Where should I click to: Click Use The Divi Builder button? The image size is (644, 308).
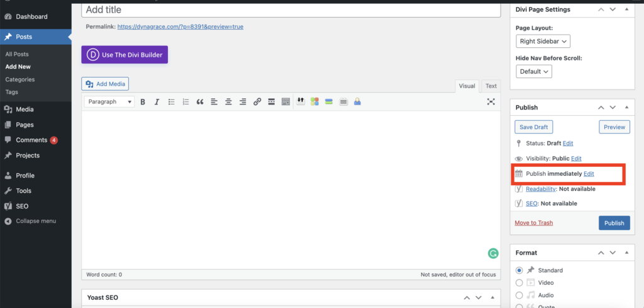[125, 55]
